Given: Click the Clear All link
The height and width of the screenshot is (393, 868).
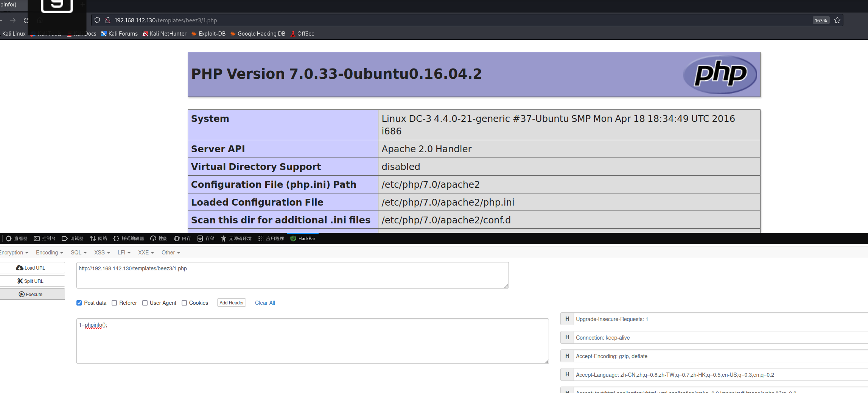Looking at the screenshot, I should tap(265, 303).
